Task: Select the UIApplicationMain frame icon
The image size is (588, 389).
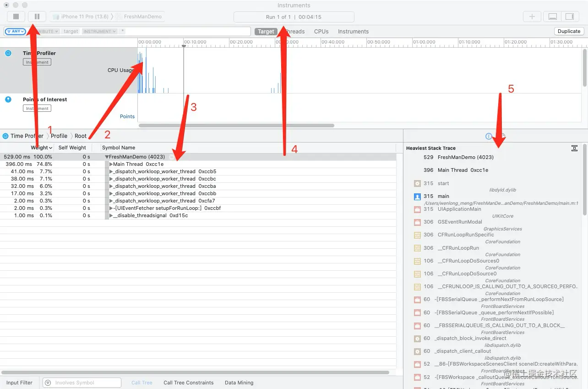Action: (x=417, y=209)
